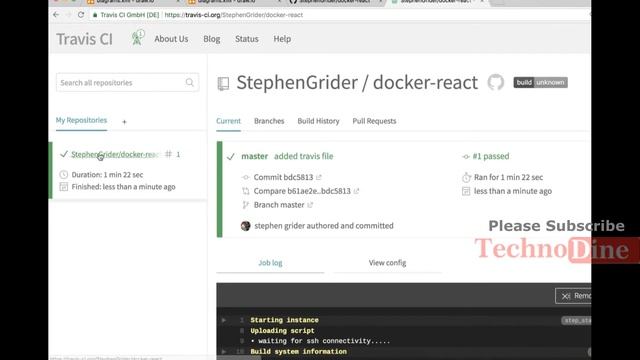Select the Job log tab
The image size is (640, 360).
(x=270, y=263)
